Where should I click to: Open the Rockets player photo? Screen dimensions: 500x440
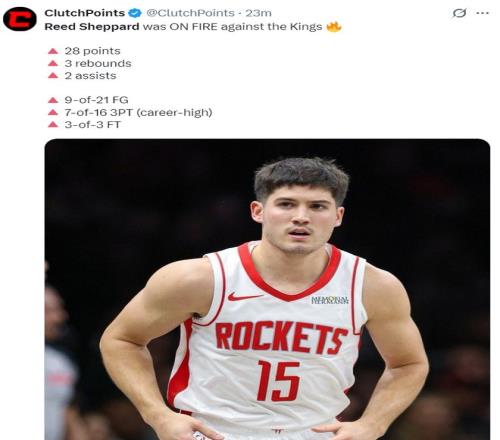(x=267, y=289)
